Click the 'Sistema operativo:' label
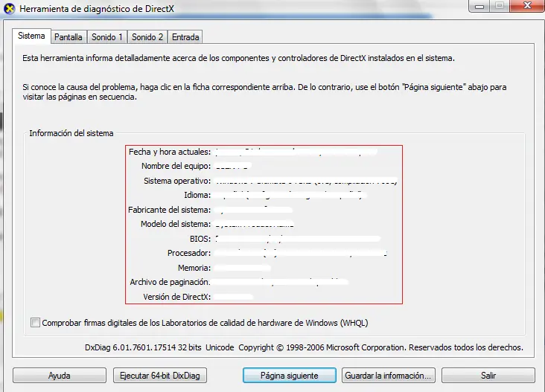This screenshot has width=545, height=392. (177, 181)
